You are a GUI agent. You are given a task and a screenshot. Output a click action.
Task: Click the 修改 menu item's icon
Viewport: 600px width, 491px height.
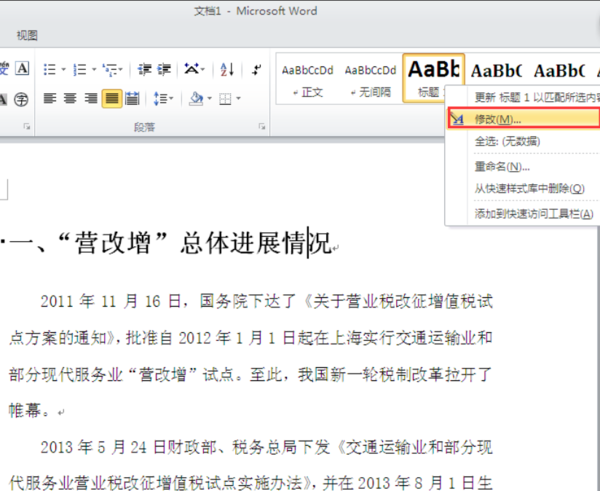(457, 119)
